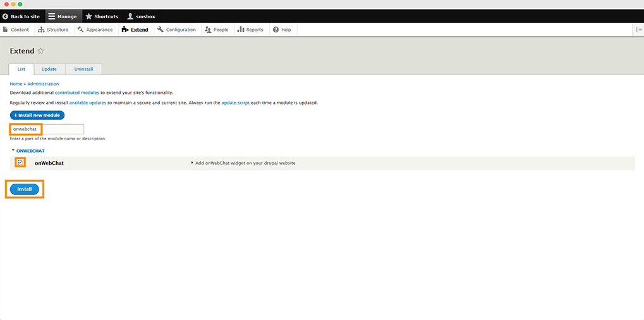Click the Configuration wrench icon
Image resolution: width=644 pixels, height=320 pixels.
click(x=161, y=30)
